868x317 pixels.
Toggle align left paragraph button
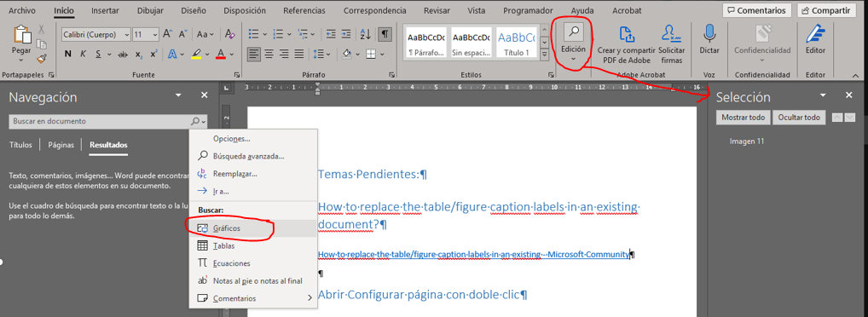pos(253,54)
